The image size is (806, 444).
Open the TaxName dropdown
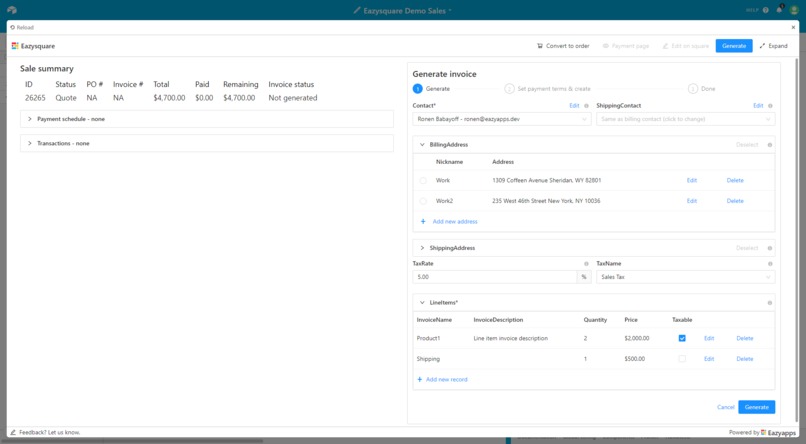[x=685, y=277]
